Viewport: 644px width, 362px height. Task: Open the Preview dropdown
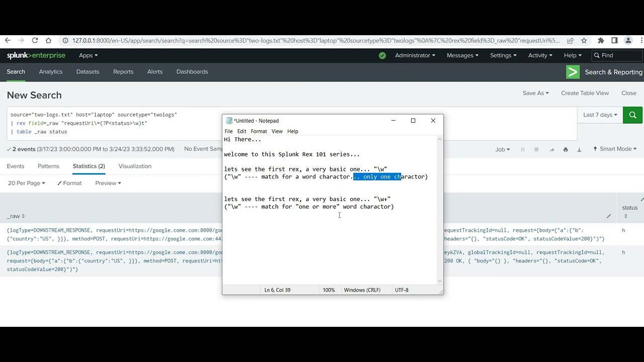click(x=108, y=183)
